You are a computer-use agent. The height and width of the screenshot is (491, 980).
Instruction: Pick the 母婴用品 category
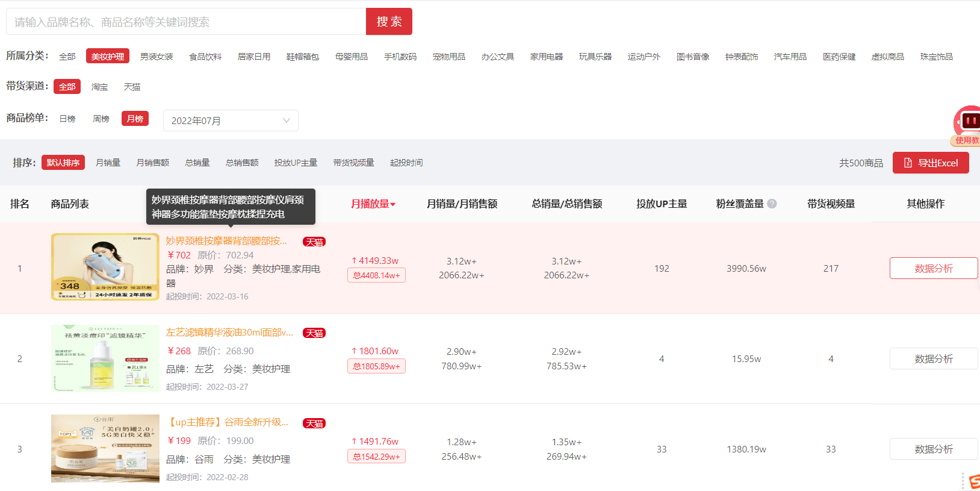tap(352, 57)
